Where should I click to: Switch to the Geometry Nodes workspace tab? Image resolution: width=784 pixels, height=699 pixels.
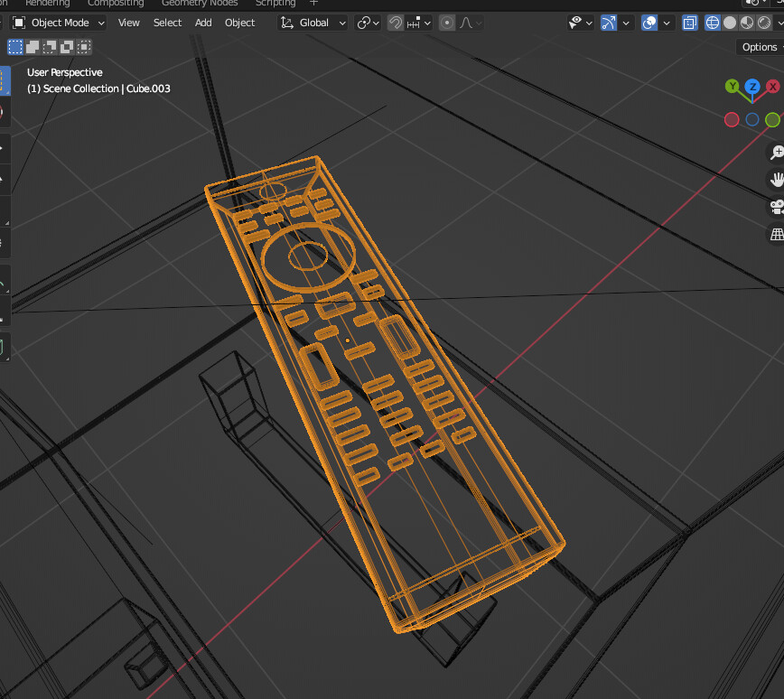200,3
